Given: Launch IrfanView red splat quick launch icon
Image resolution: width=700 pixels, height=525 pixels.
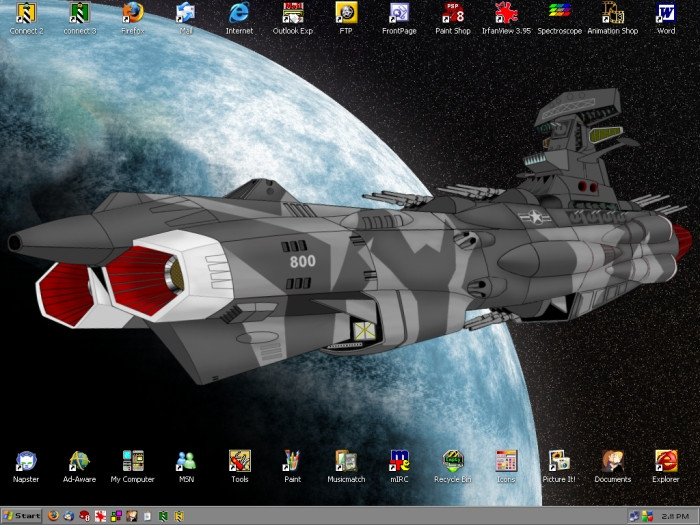Looking at the screenshot, I should (100, 516).
